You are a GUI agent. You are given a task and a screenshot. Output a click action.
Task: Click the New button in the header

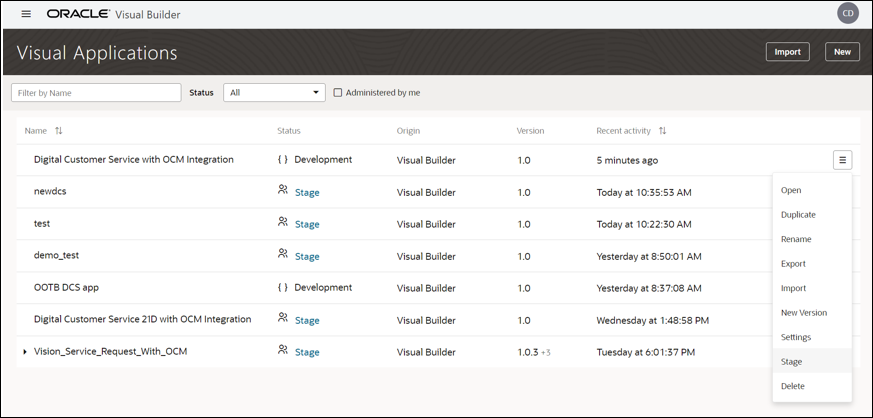[842, 52]
